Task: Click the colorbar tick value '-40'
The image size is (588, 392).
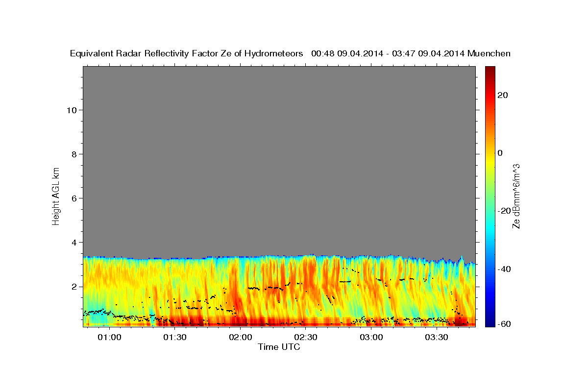Action: (504, 269)
